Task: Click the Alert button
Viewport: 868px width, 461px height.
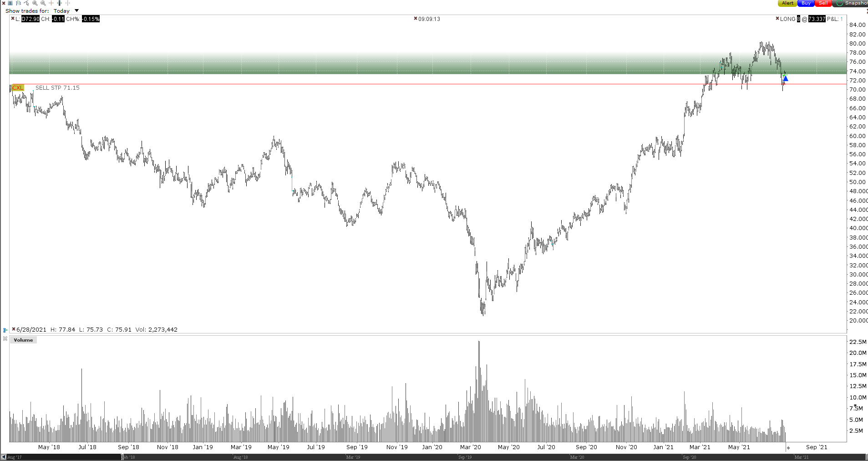Action: 787,3
